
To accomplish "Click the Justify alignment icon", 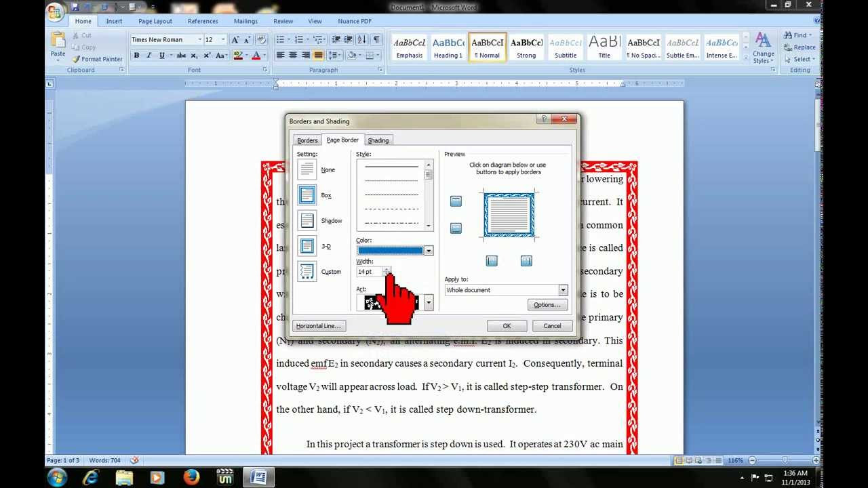I will coord(318,56).
